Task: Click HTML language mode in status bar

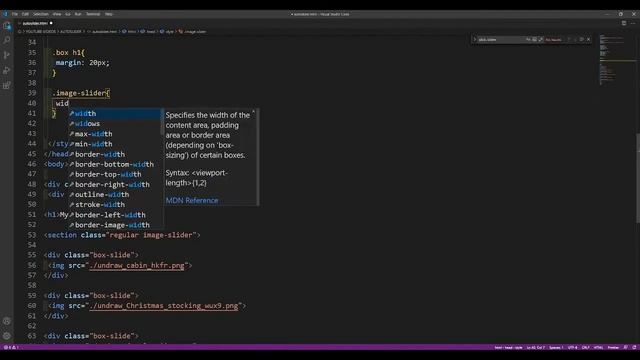Action: point(598,347)
